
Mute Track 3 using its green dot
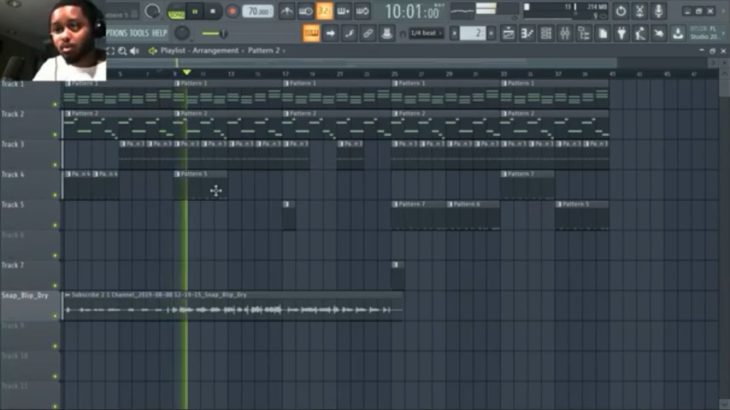click(x=55, y=163)
